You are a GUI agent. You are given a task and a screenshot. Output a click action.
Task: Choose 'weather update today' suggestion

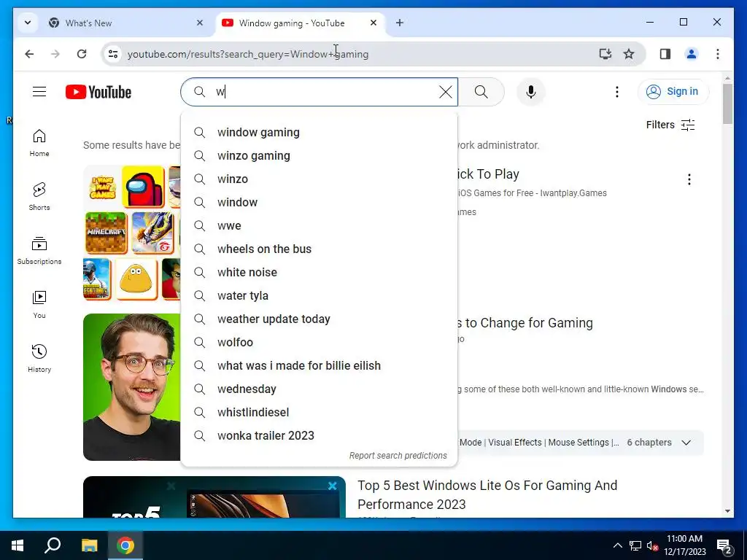(x=320, y=319)
